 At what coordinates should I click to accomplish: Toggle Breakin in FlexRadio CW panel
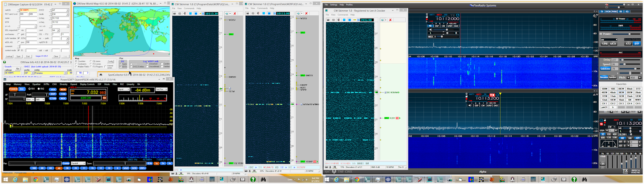pyautogui.click(x=604, y=77)
